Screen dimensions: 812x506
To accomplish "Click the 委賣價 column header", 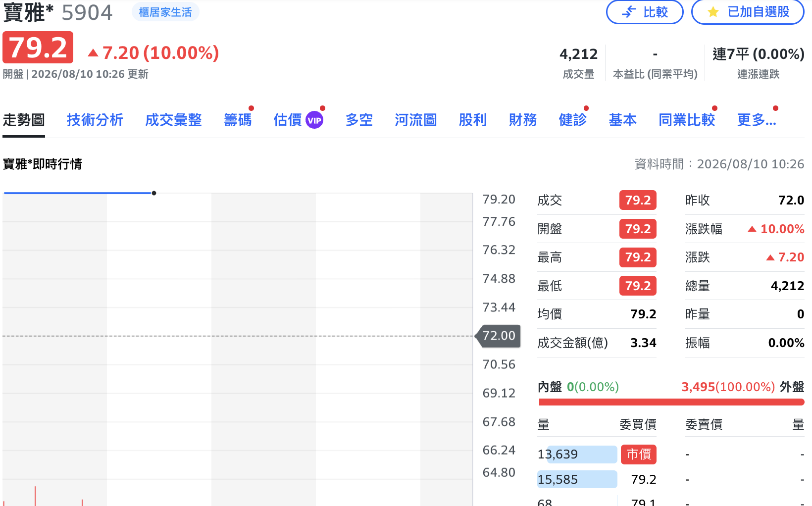I will [704, 424].
